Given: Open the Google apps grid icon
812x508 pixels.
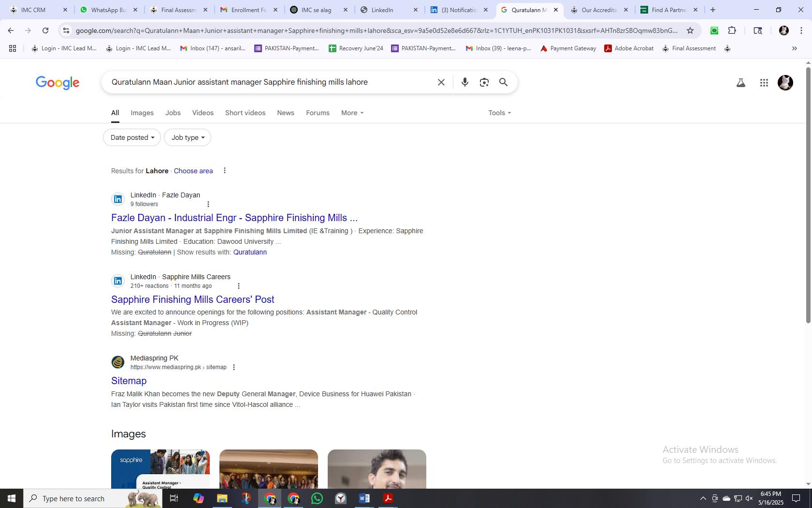Looking at the screenshot, I should (764, 83).
